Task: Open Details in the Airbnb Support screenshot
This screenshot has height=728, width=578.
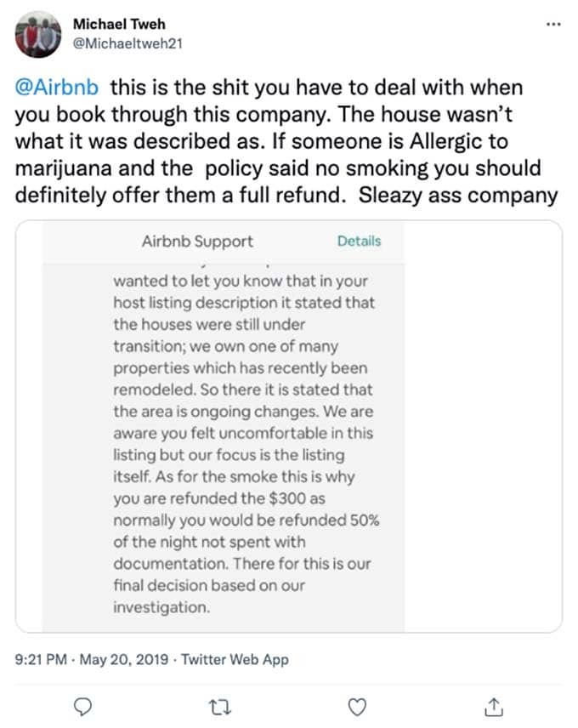Action: [359, 241]
